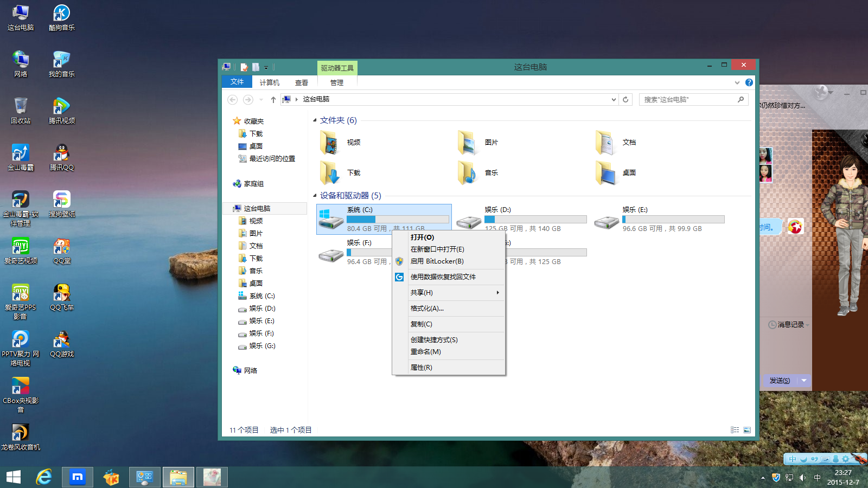
Task: Open the input method settings gear icon
Action: point(845,459)
